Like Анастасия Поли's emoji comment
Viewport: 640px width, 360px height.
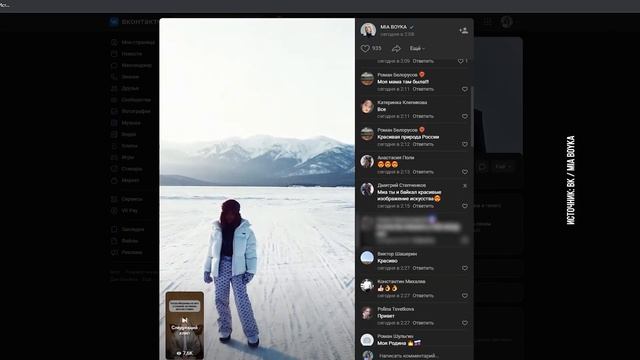click(x=464, y=172)
